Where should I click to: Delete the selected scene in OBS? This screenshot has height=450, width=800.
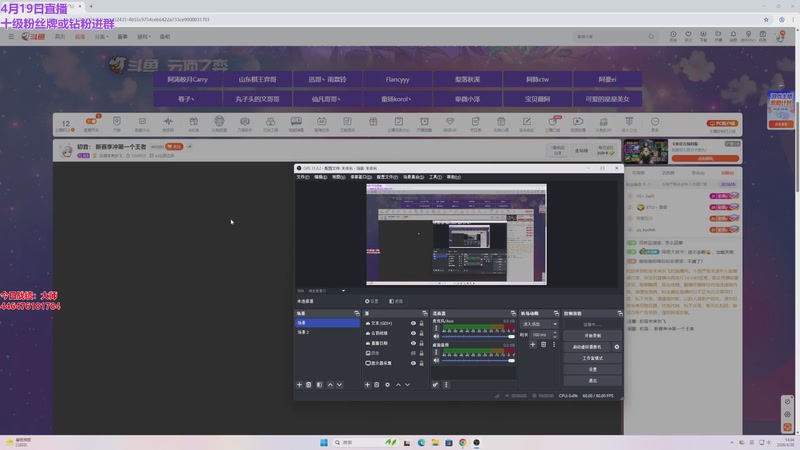coord(309,385)
